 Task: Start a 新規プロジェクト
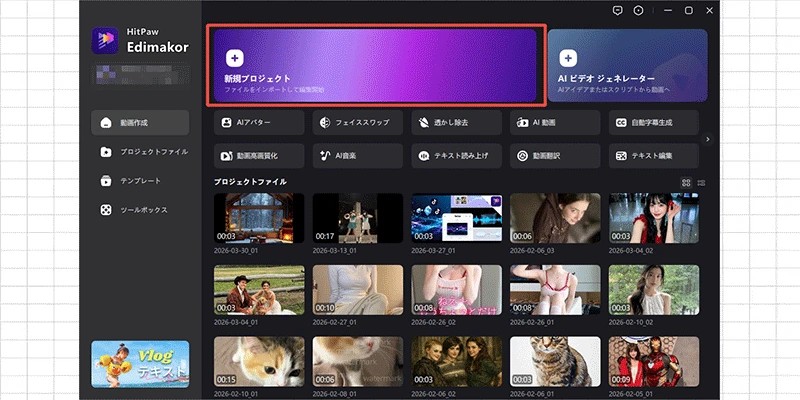point(376,65)
